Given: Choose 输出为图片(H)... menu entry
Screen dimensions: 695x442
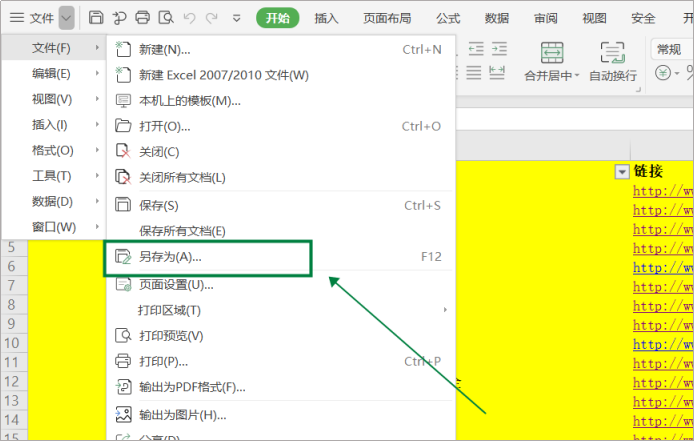Looking at the screenshot, I should tap(281, 415).
